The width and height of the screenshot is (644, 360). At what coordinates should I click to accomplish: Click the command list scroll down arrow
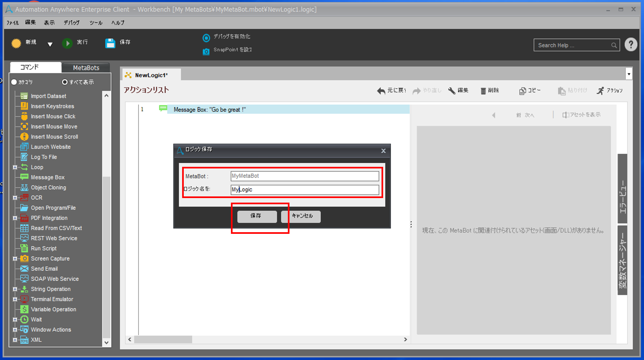tap(106, 342)
